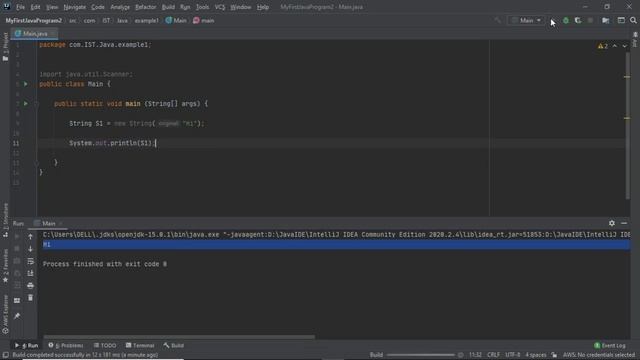Click the Build progress bar in status bar
640x360 pixels.
(420, 355)
